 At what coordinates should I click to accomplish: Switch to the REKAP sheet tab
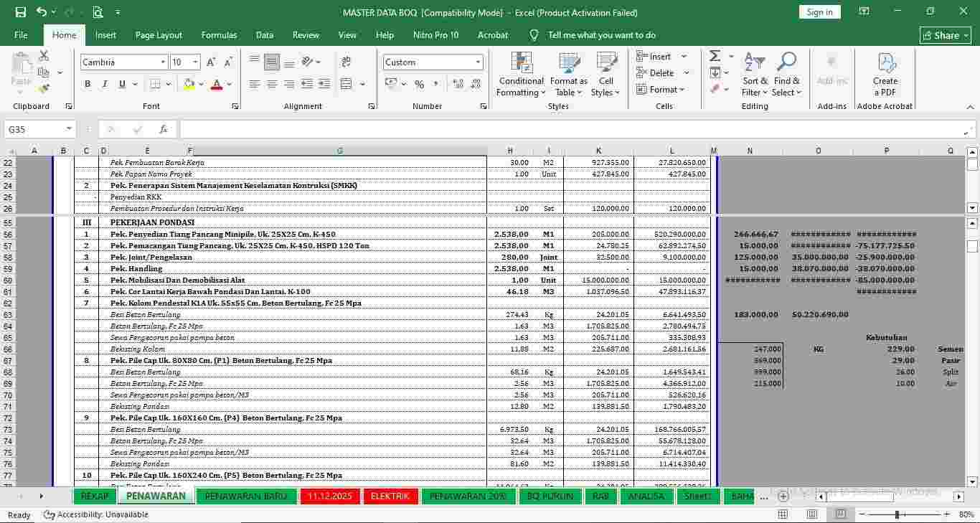95,496
